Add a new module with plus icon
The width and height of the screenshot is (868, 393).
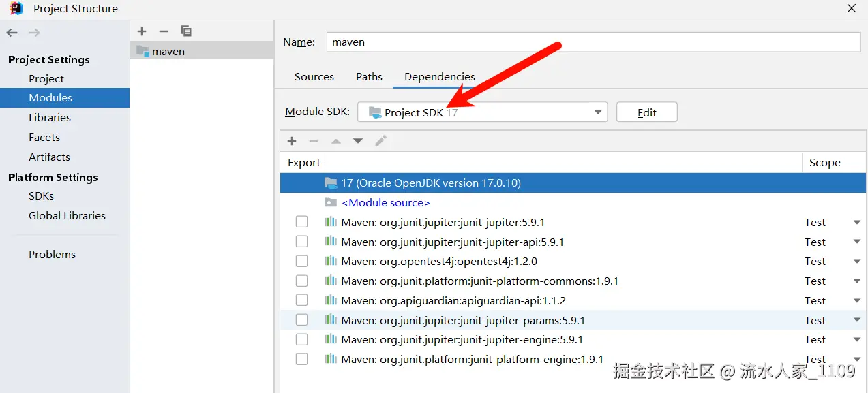point(142,31)
